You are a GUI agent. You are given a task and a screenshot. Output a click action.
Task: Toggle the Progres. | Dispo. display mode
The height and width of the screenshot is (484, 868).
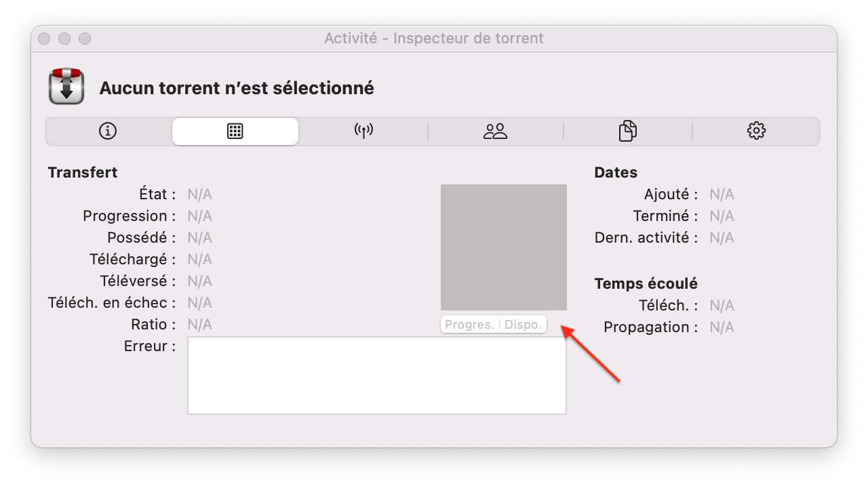pyautogui.click(x=493, y=324)
